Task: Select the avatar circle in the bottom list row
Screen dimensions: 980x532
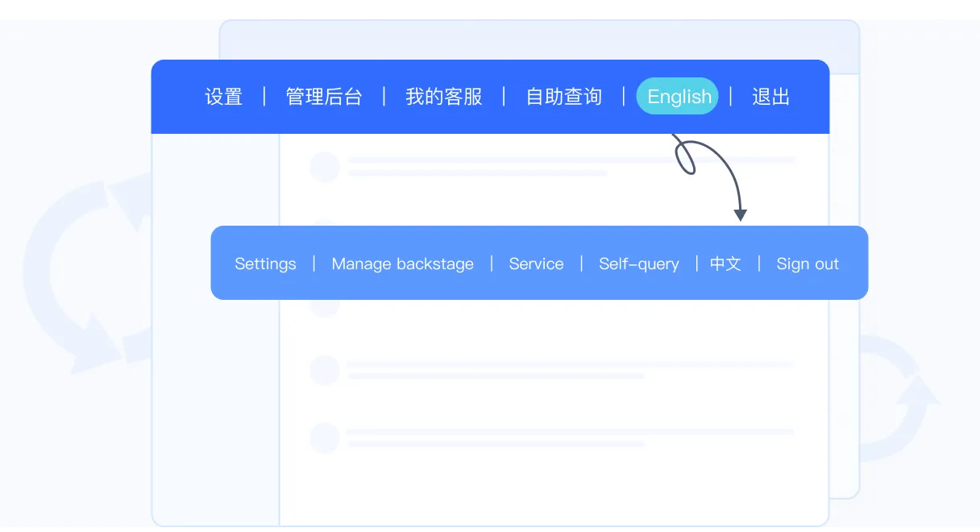Action: point(325,437)
